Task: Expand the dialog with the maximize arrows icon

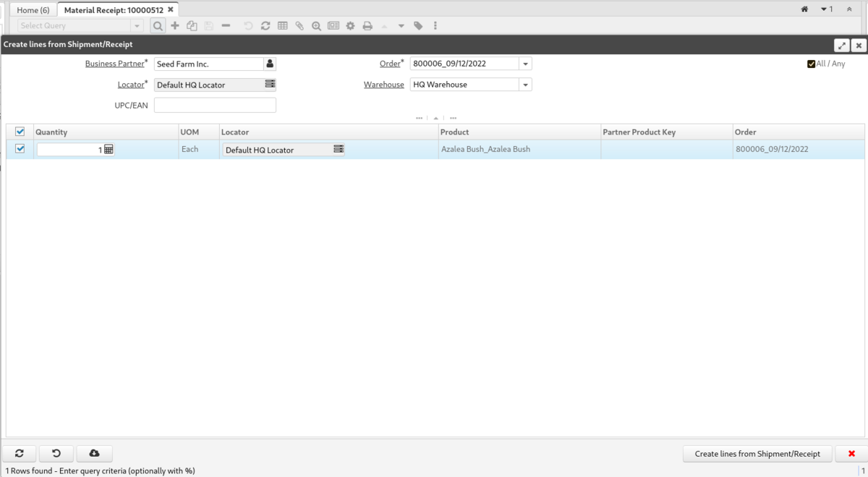Action: 842,46
